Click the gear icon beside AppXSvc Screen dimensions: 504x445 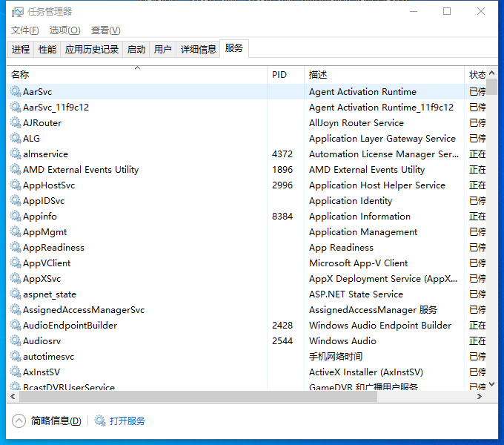[16, 278]
